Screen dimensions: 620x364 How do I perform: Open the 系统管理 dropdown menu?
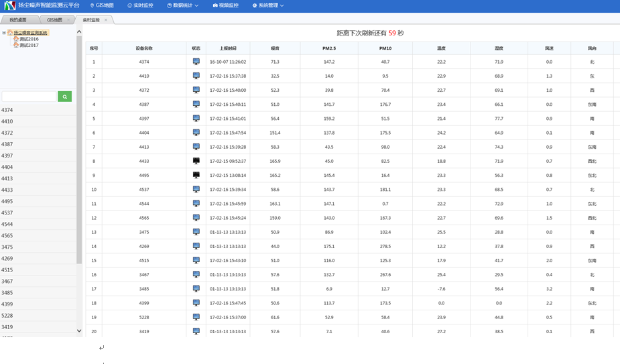point(267,5)
